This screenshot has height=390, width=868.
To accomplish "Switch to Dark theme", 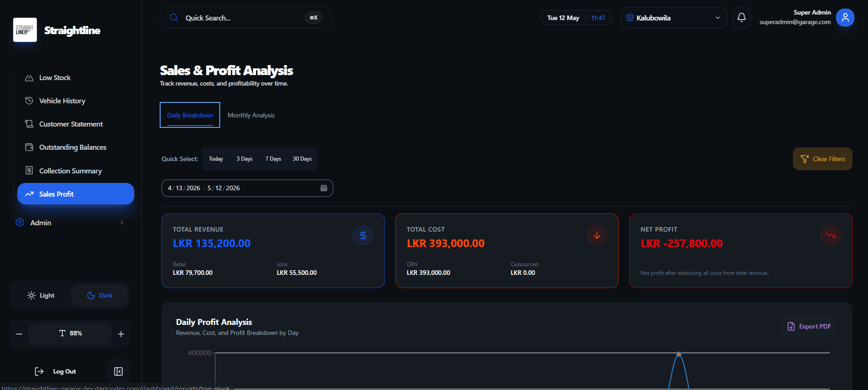I will point(99,295).
